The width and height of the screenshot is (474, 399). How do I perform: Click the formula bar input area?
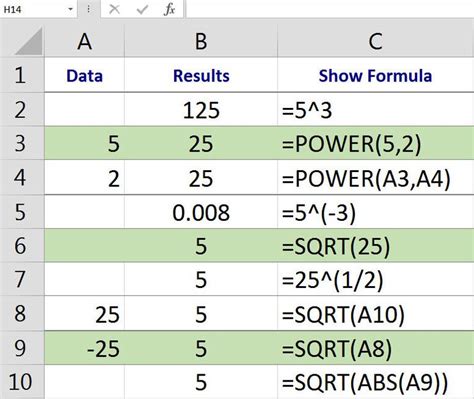pos(330,9)
